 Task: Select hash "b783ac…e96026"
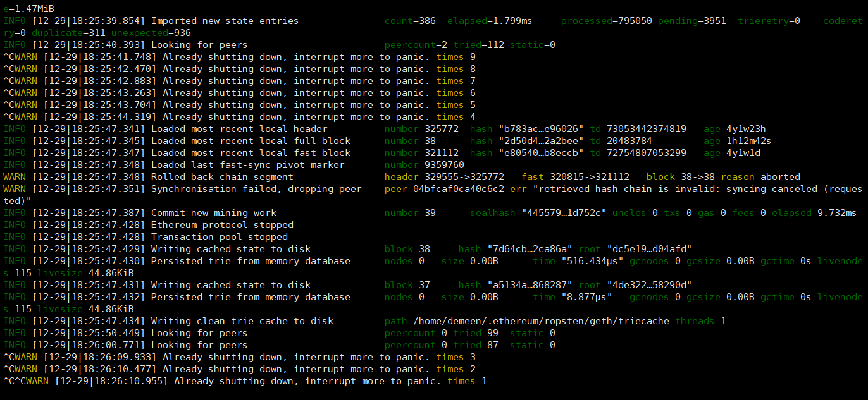(x=527, y=129)
